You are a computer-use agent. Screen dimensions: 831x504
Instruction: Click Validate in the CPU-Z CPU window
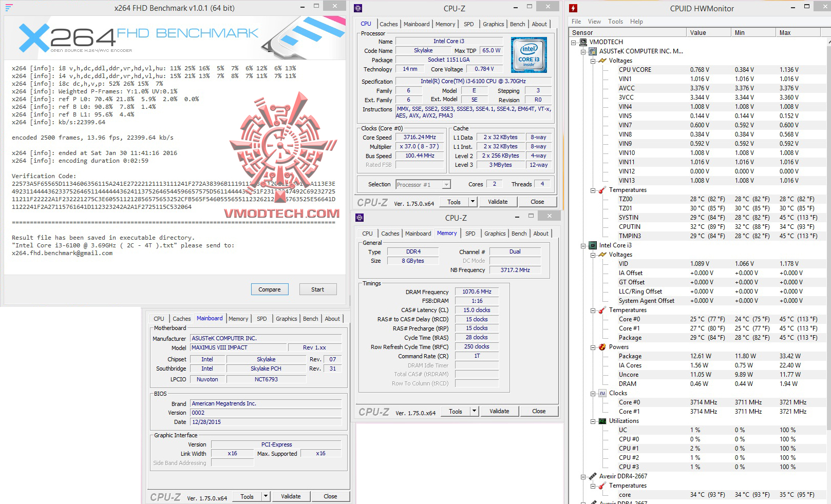(497, 202)
